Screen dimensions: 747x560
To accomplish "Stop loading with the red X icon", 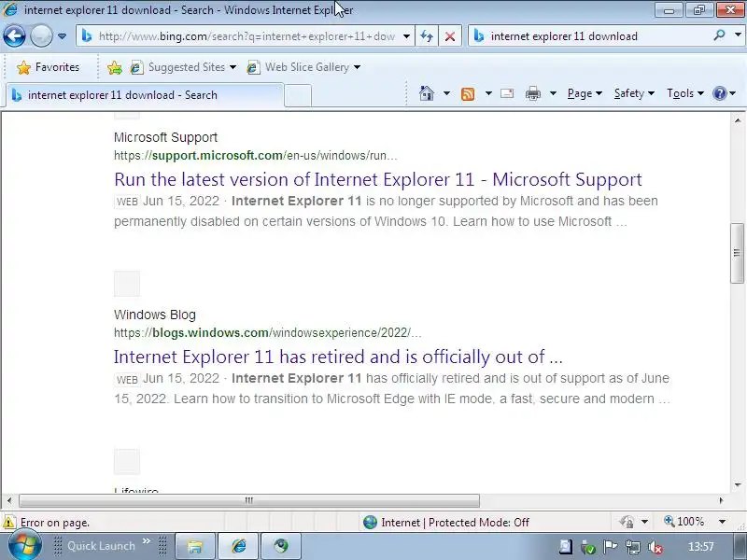I will (x=450, y=36).
